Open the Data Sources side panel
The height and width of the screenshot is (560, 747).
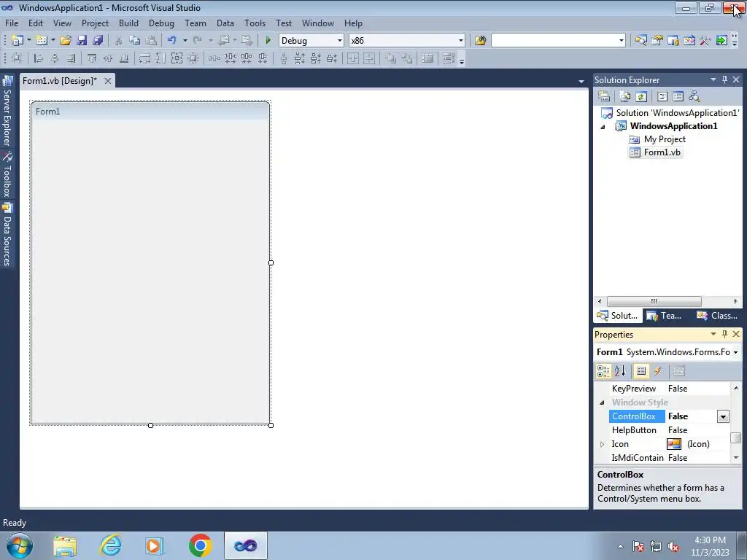point(7,234)
